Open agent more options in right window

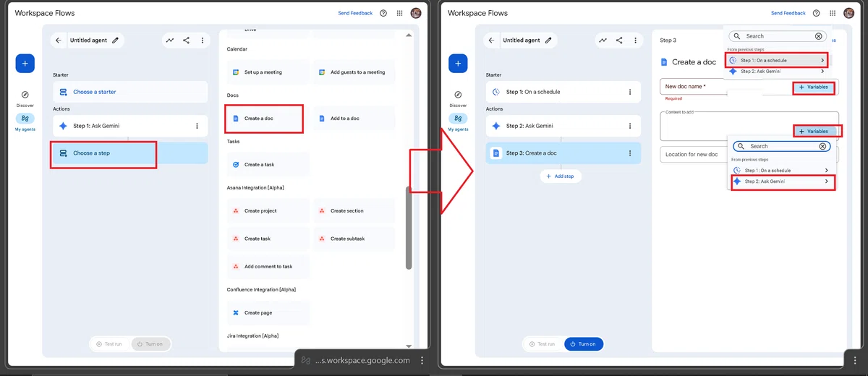tap(636, 40)
